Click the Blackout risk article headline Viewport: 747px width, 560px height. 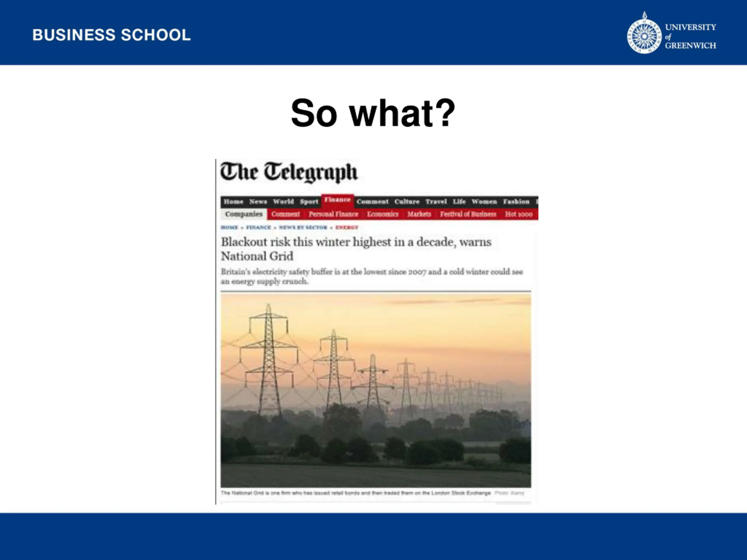[356, 249]
